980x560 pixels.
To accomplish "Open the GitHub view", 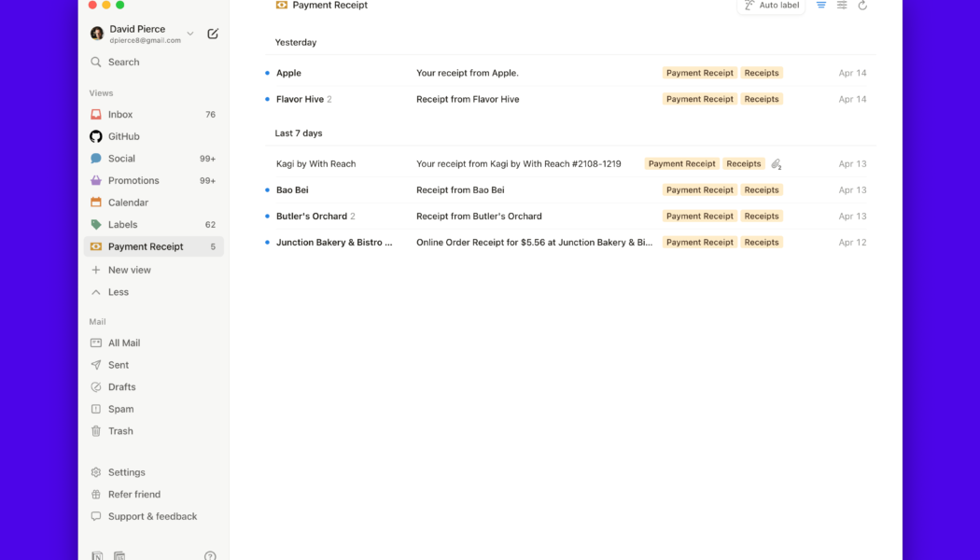I will 123,136.
